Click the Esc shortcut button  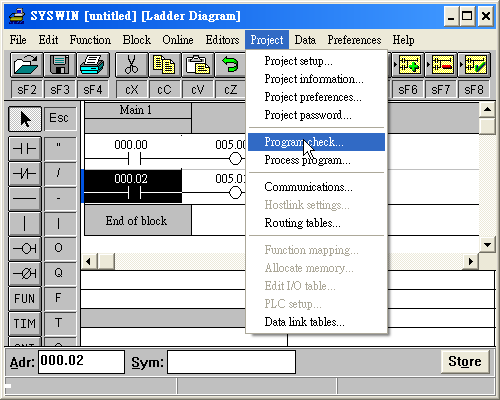[x=59, y=118]
